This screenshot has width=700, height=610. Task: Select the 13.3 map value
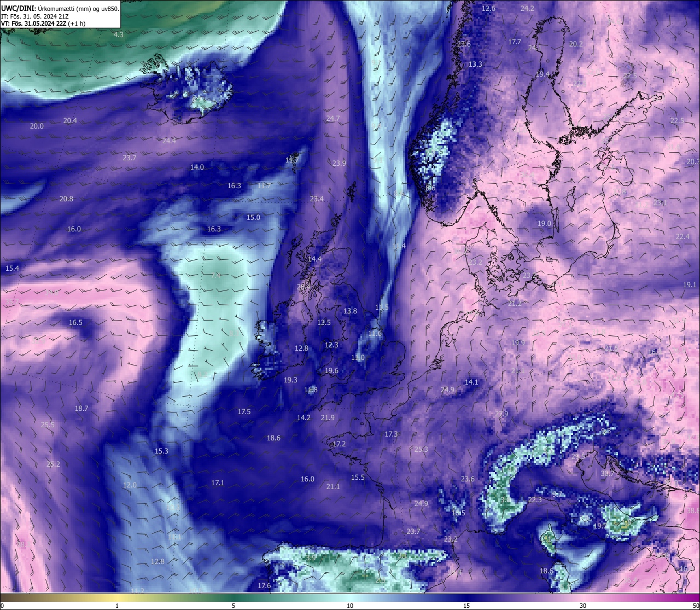point(475,64)
